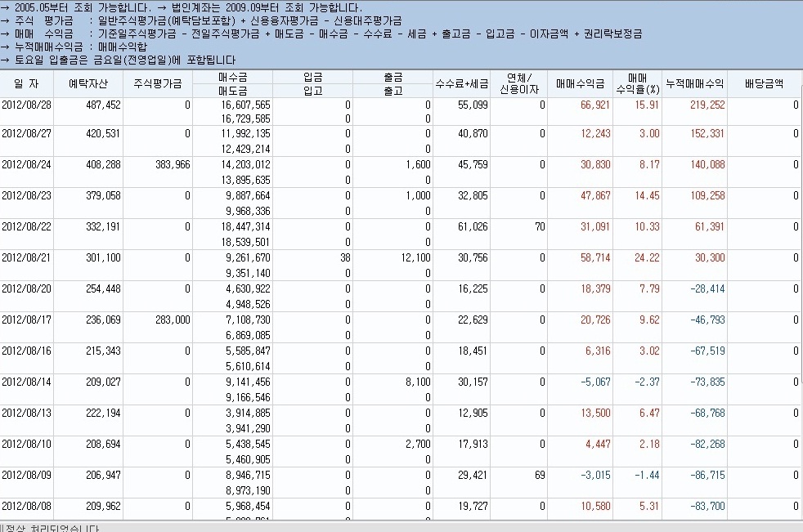
Task: Click withdrawal value 8,100
Action: 419,382
